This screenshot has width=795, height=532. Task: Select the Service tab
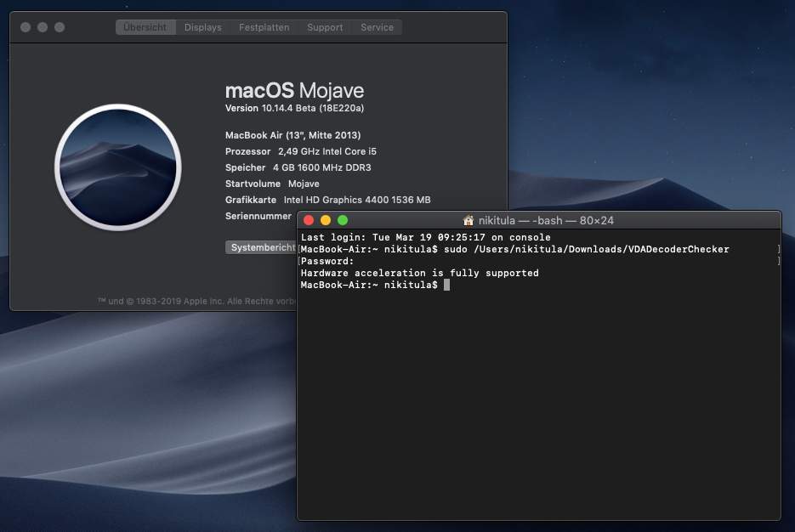tap(377, 27)
